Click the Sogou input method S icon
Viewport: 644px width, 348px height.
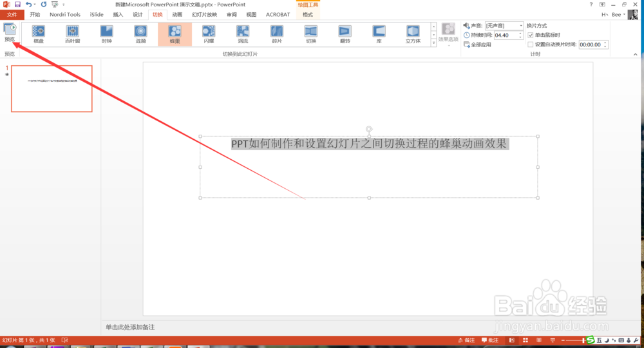[591, 340]
